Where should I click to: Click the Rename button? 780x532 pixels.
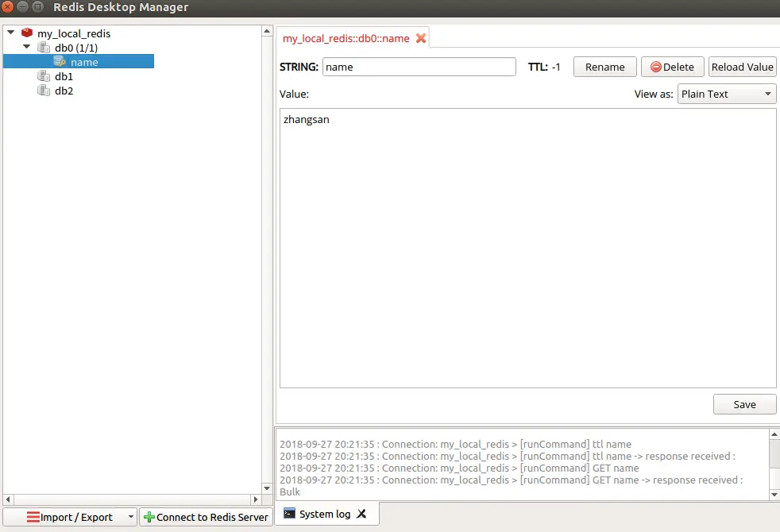(605, 67)
